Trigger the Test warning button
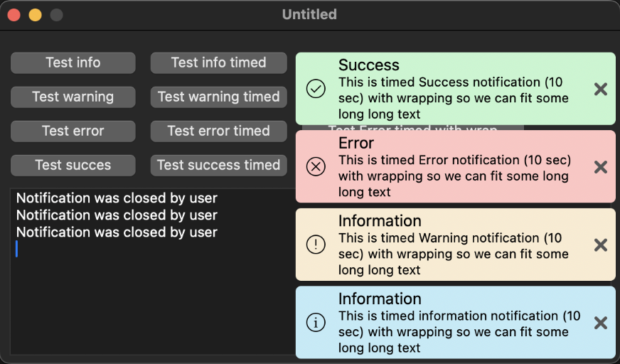This screenshot has width=620, height=364. click(x=73, y=97)
